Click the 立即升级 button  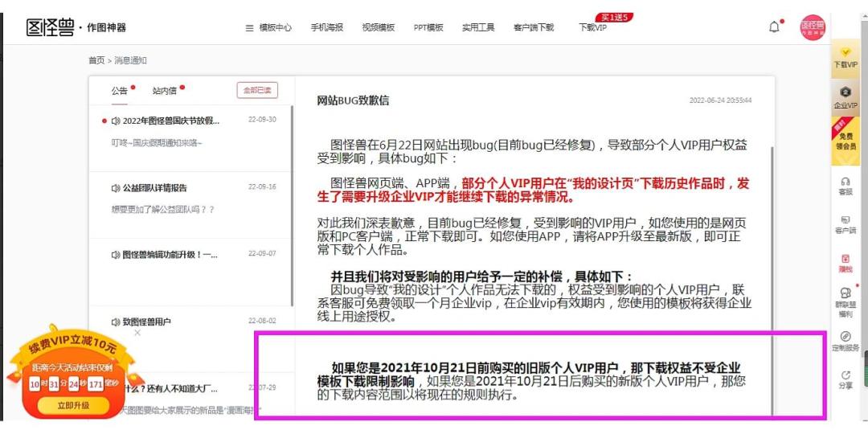coord(74,405)
